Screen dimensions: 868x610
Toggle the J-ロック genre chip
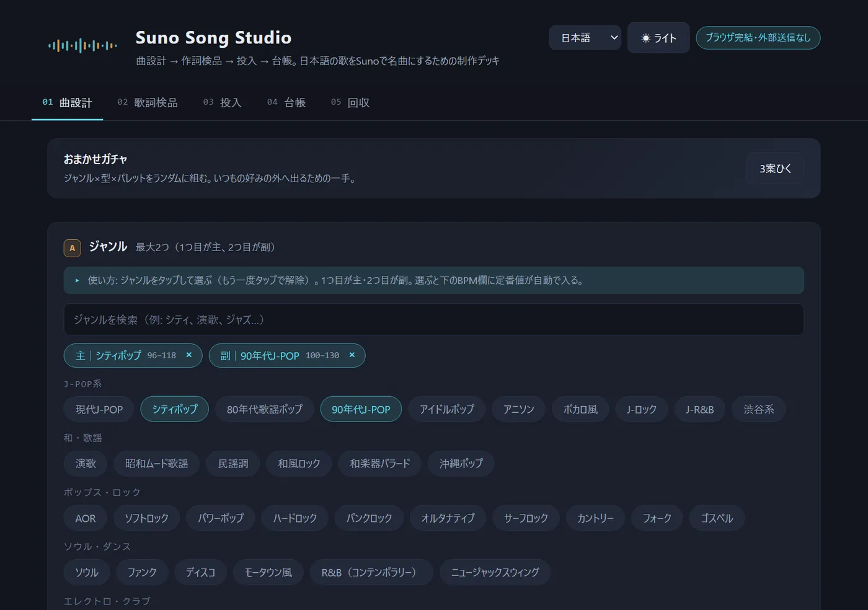[641, 409]
